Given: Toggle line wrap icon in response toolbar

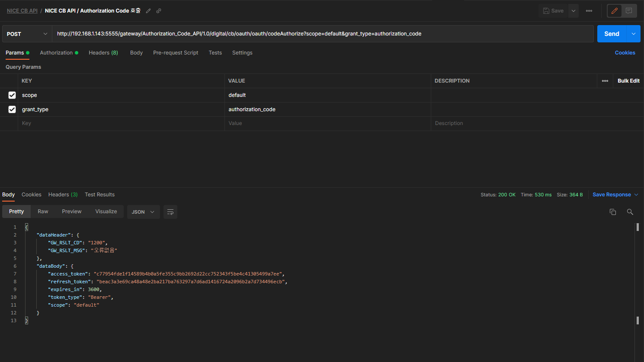Looking at the screenshot, I should [170, 212].
